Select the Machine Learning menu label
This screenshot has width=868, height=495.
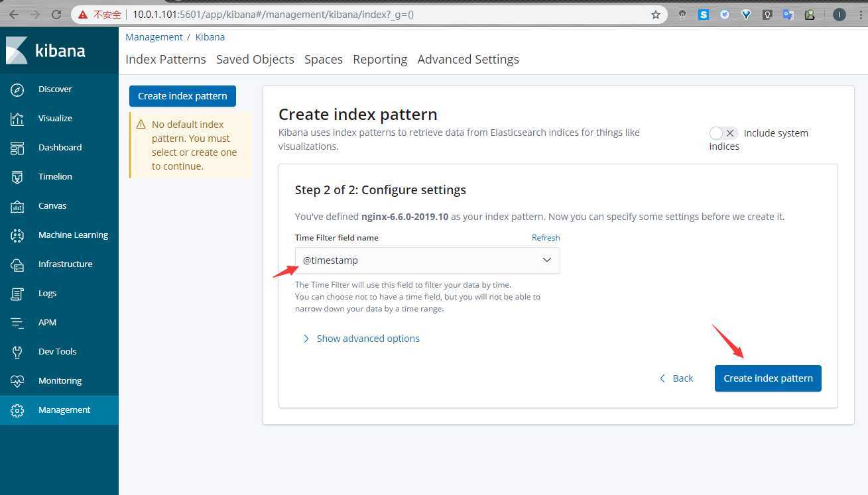pos(73,235)
